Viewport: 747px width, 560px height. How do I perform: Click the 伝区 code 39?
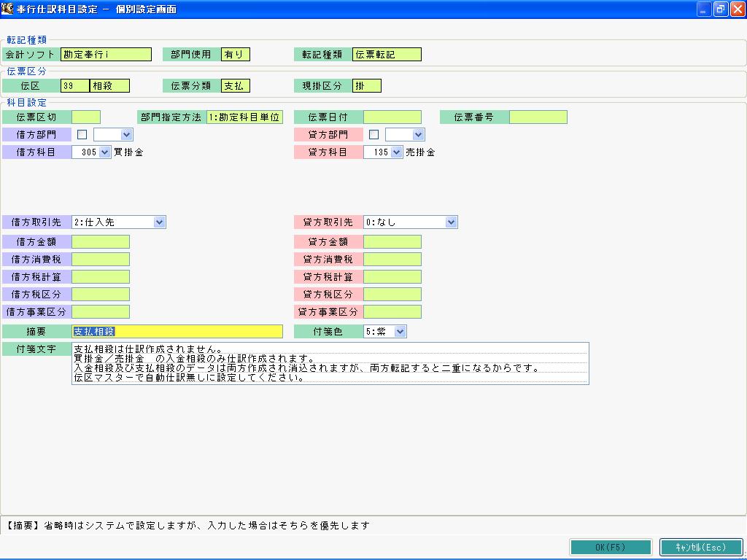pyautogui.click(x=75, y=86)
